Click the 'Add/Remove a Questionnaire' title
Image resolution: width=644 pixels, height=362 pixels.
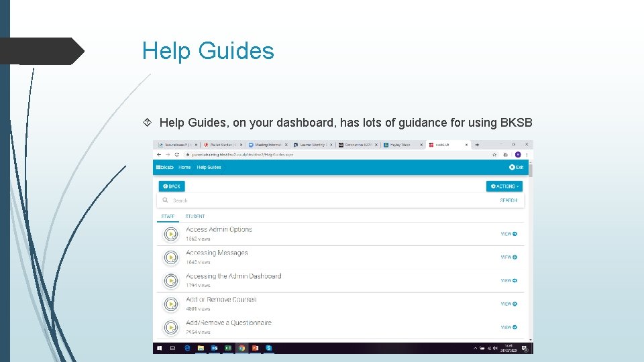(x=229, y=323)
